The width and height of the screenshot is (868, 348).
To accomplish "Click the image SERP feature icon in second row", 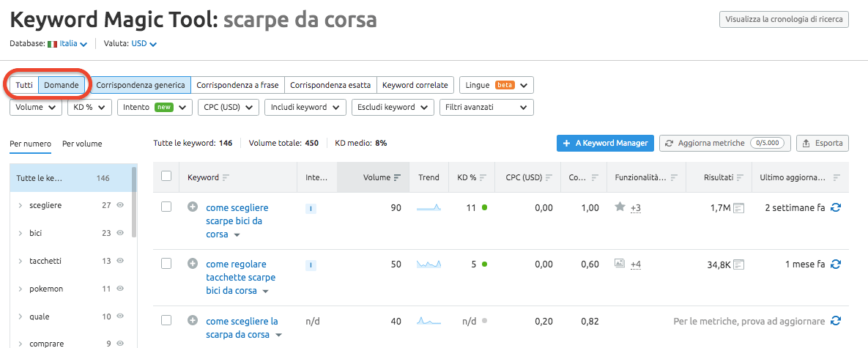I will pos(620,264).
